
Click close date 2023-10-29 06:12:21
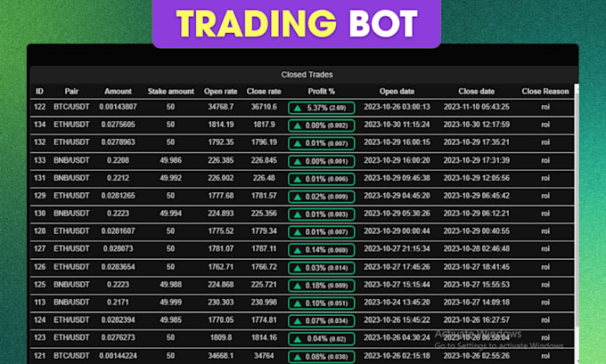[x=477, y=213]
